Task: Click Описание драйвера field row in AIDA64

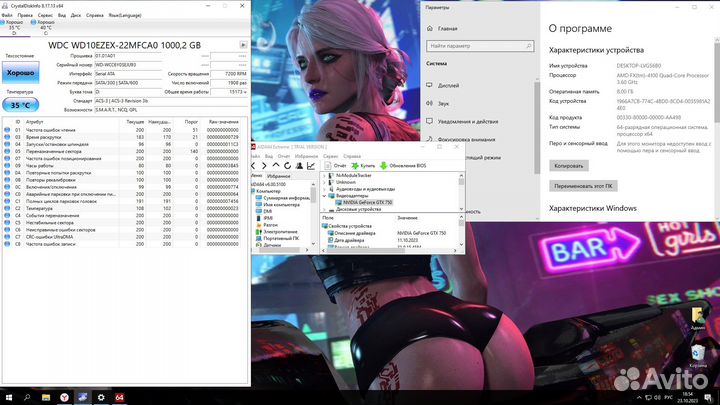Action: [389, 233]
